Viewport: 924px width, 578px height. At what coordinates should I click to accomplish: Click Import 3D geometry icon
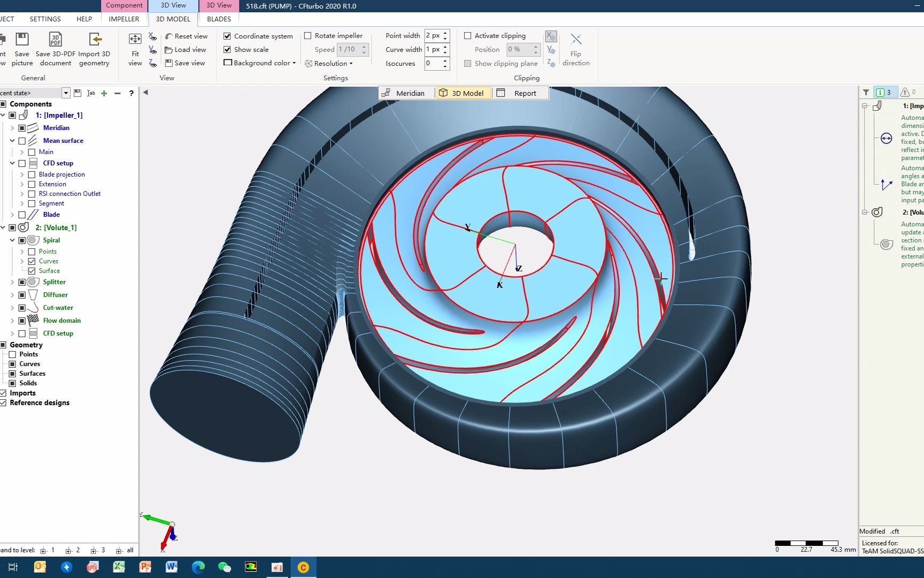tap(95, 40)
